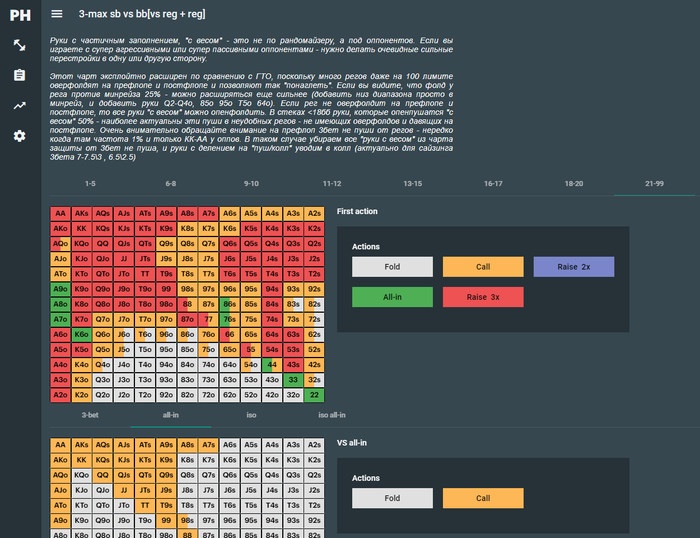This screenshot has width=700, height=538.
Task: Select AA cell in first action chart
Action: click(x=60, y=213)
